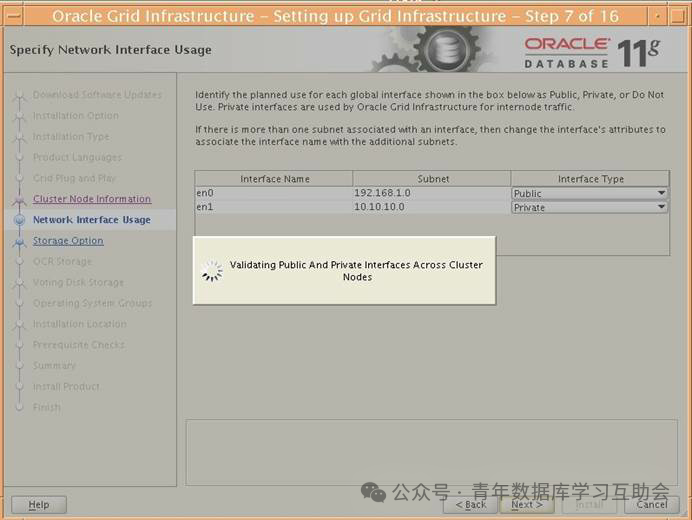Click the spinning progress indicator in validation dialog
The height and width of the screenshot is (520, 692).
tap(212, 271)
